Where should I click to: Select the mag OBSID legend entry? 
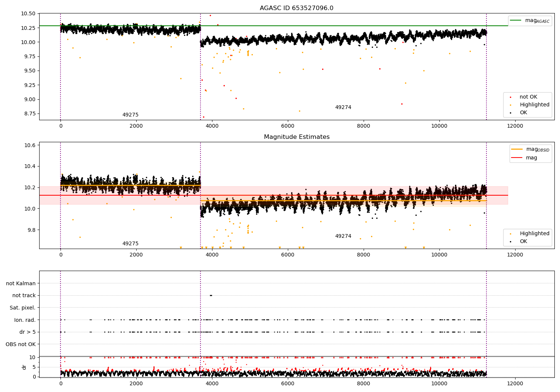(531, 149)
